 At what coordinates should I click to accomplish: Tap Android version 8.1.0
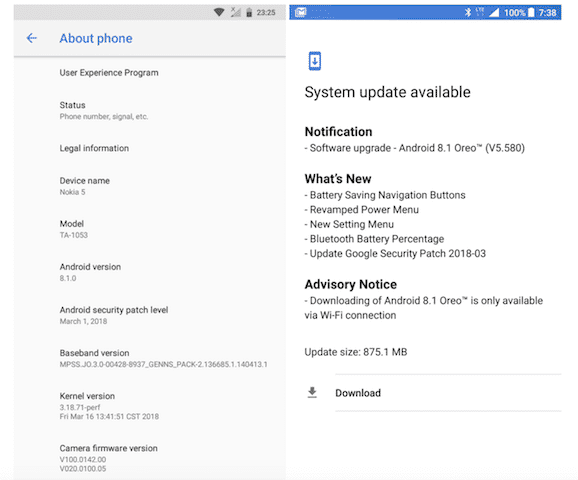tap(150, 272)
